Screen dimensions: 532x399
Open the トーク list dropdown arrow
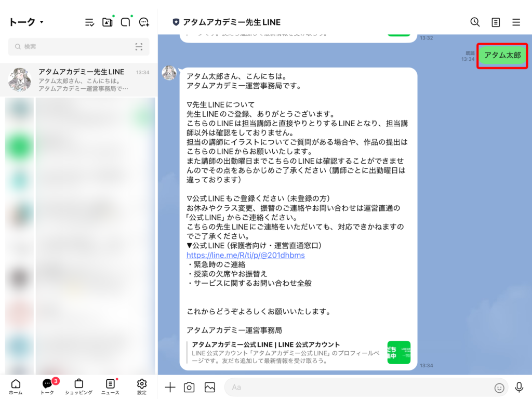click(x=42, y=22)
